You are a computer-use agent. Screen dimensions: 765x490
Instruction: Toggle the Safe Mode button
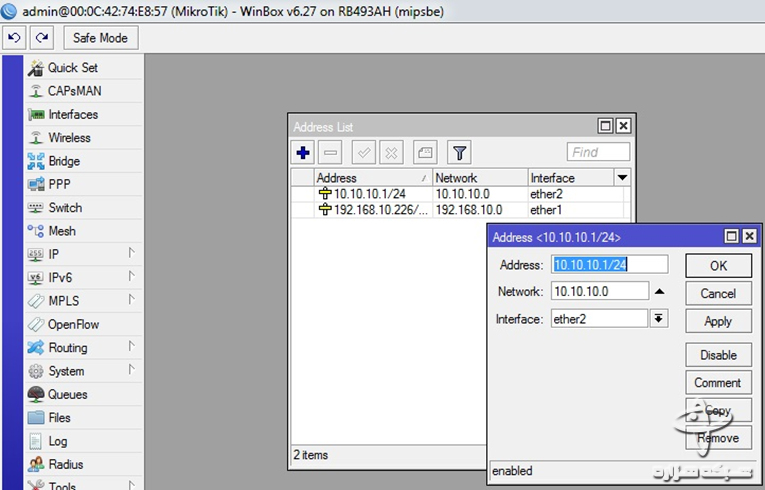pos(100,38)
